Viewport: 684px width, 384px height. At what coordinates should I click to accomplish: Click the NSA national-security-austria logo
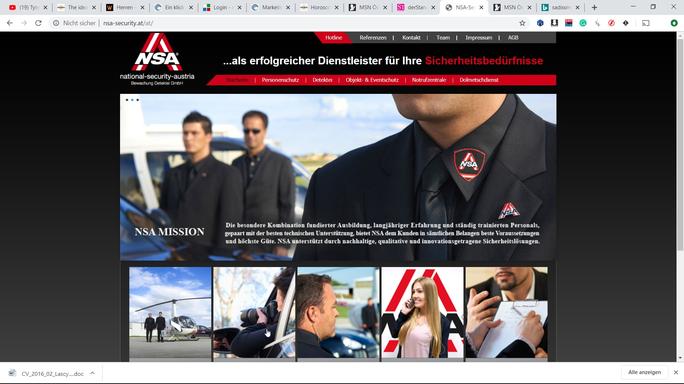click(x=157, y=59)
